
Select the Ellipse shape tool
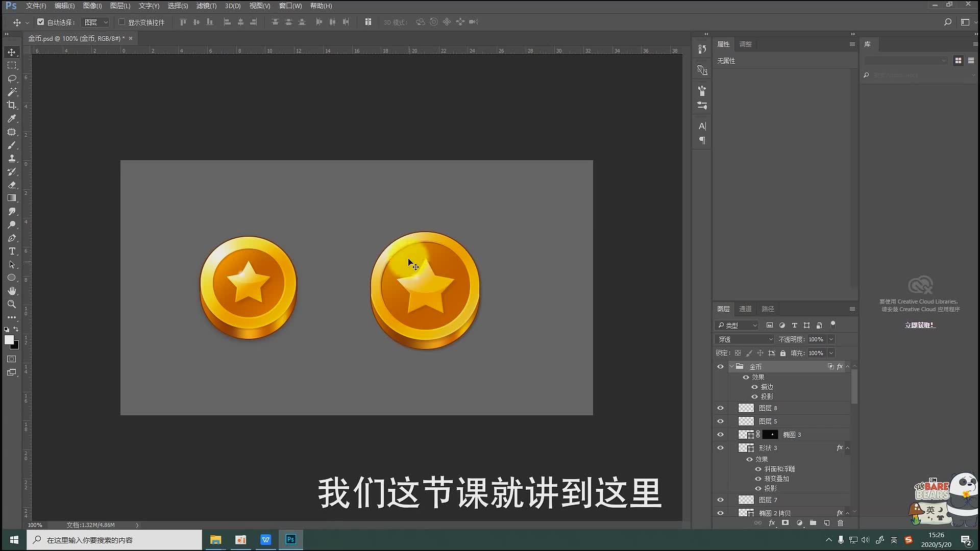click(12, 278)
